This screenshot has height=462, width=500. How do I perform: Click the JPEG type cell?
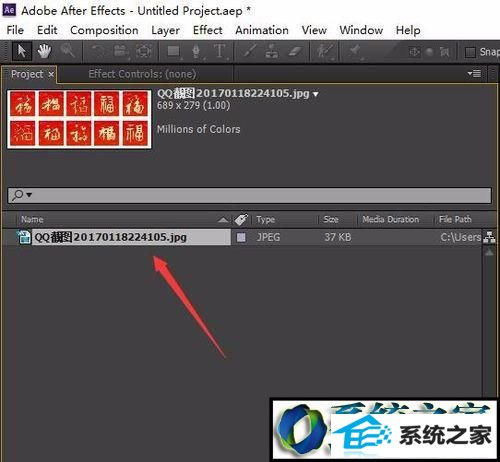pos(268,237)
